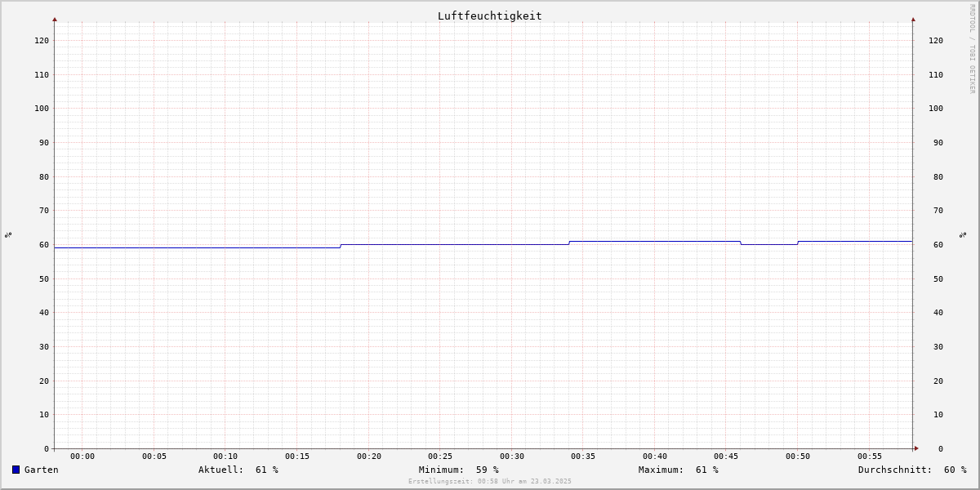Click the 70 label on right axis
This screenshot has height=490, width=980.
[938, 210]
